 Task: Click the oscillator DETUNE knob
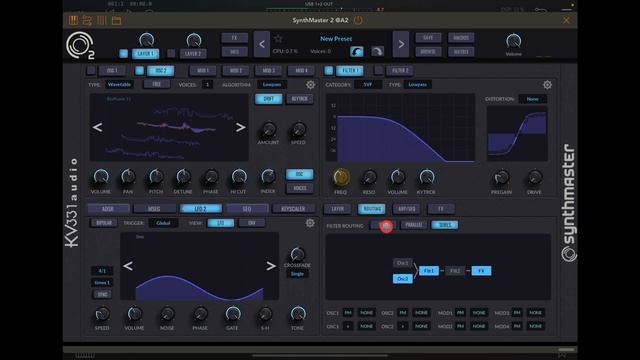point(183,176)
